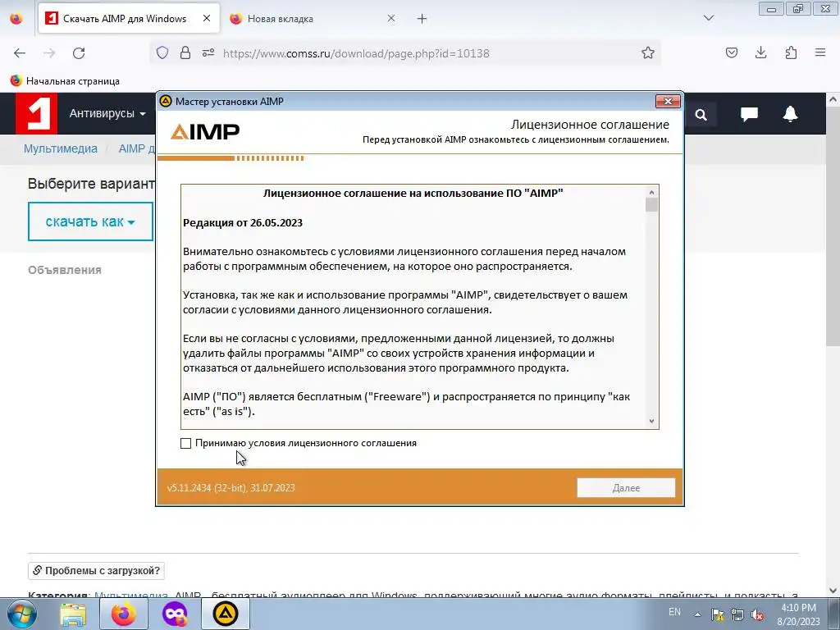Click the Firefox View icon in tab bar
Viewport: 840px width, 630px height.
[16, 19]
